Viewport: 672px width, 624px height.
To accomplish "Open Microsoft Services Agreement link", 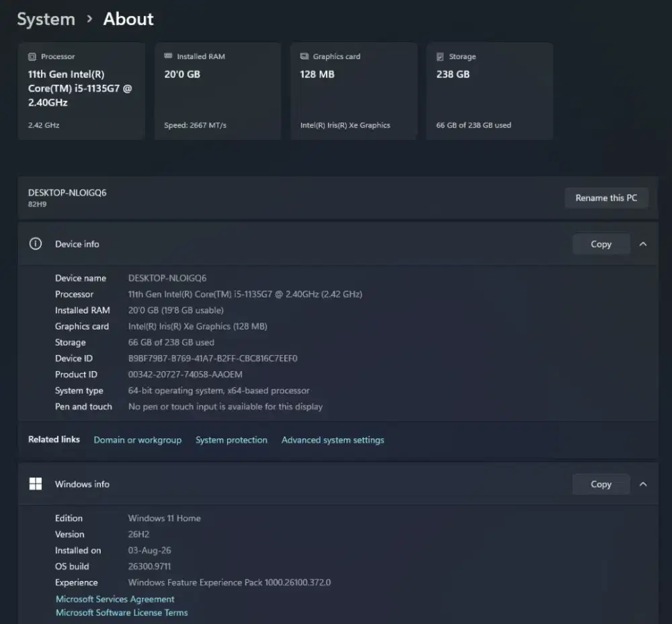I will (115, 599).
